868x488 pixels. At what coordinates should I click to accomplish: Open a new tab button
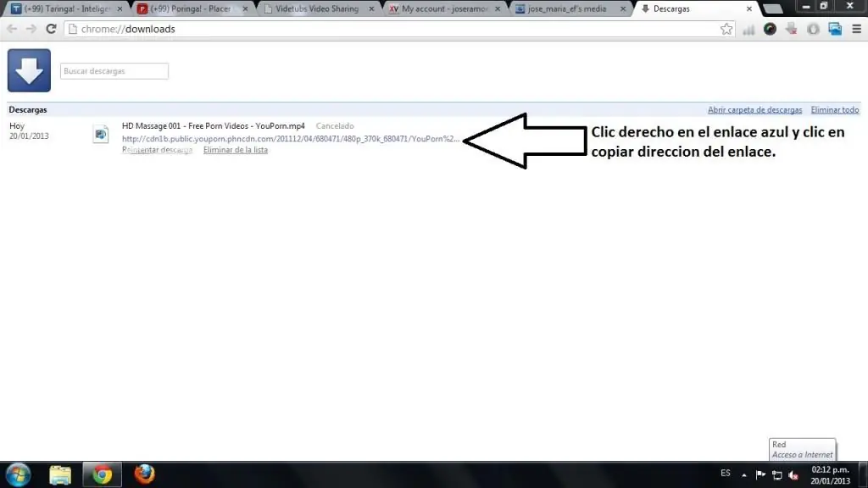click(x=773, y=8)
